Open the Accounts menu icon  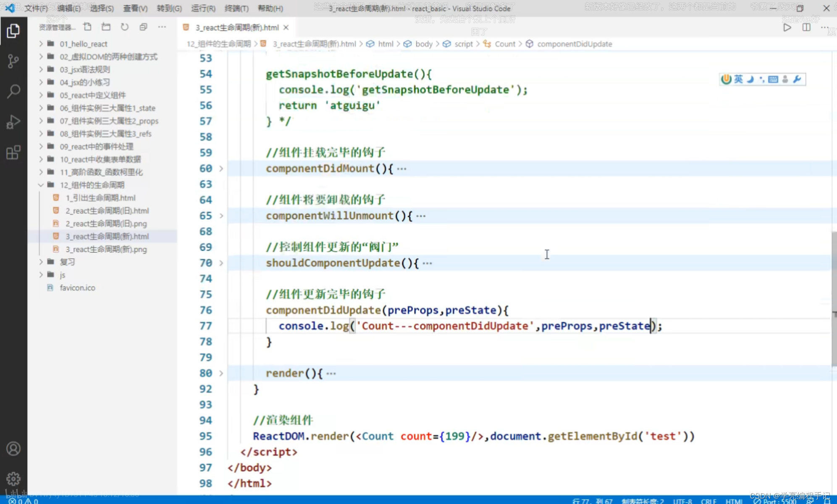[x=13, y=449]
